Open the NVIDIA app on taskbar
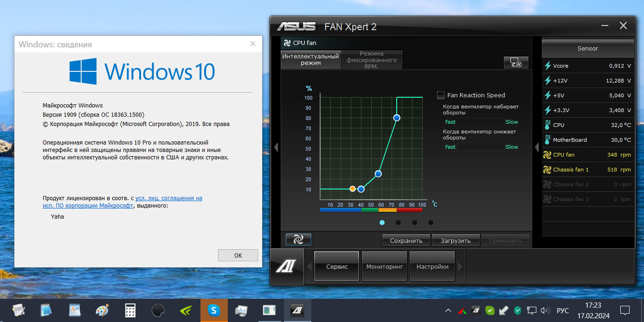The height and width of the screenshot is (322, 644). tap(186, 310)
